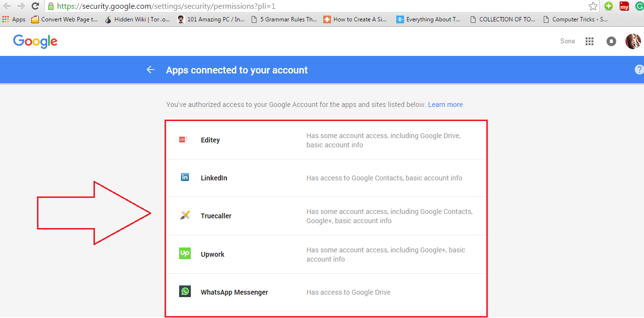The width and height of the screenshot is (644, 318).
Task: Click Truecaller's access description text
Action: (389, 216)
